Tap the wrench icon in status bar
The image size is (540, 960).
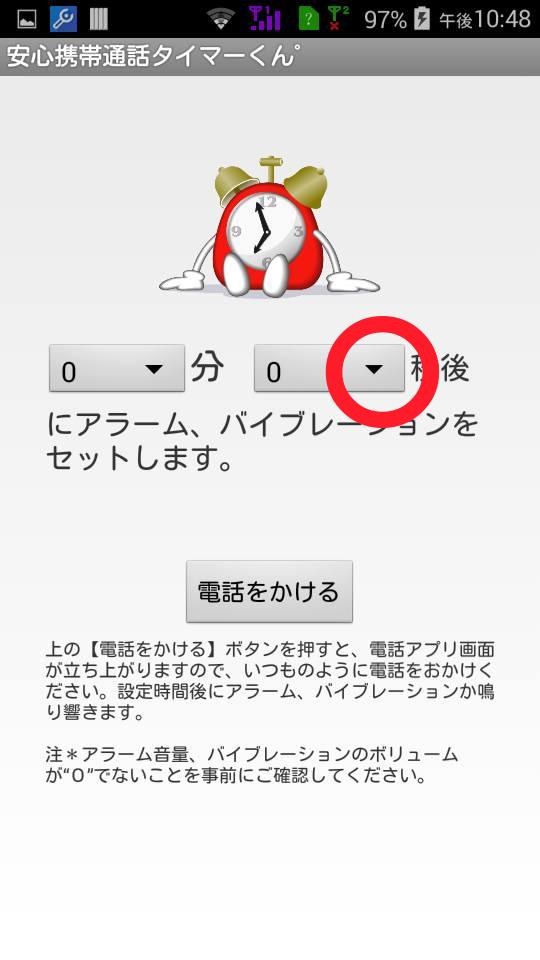(63, 19)
